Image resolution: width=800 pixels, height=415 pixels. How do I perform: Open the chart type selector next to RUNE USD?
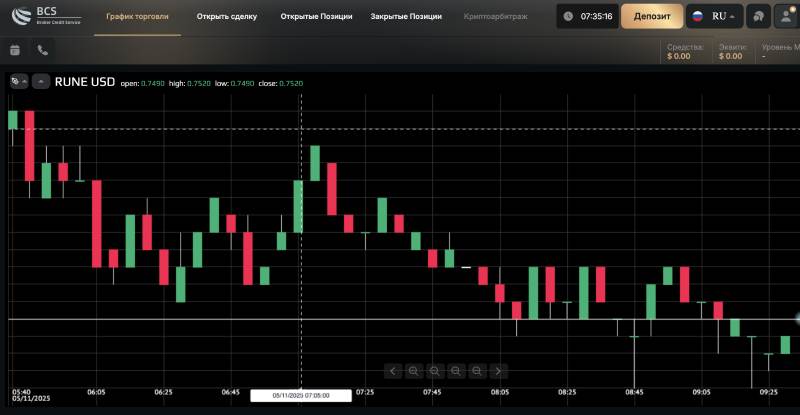pos(18,82)
